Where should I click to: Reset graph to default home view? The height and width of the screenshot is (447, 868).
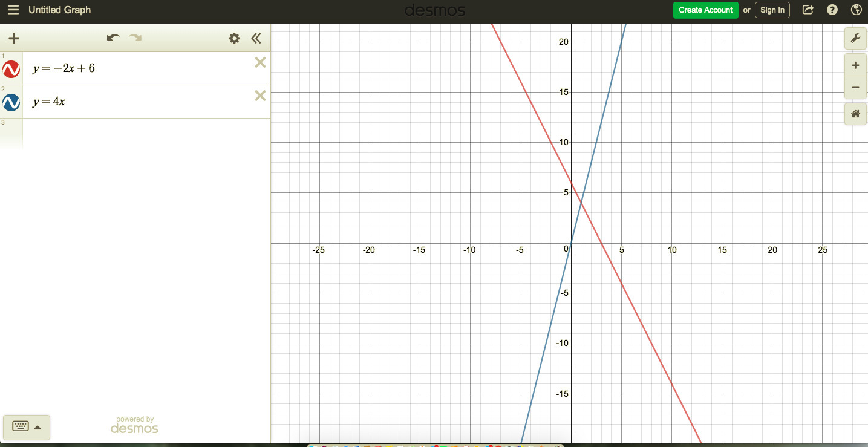[855, 114]
